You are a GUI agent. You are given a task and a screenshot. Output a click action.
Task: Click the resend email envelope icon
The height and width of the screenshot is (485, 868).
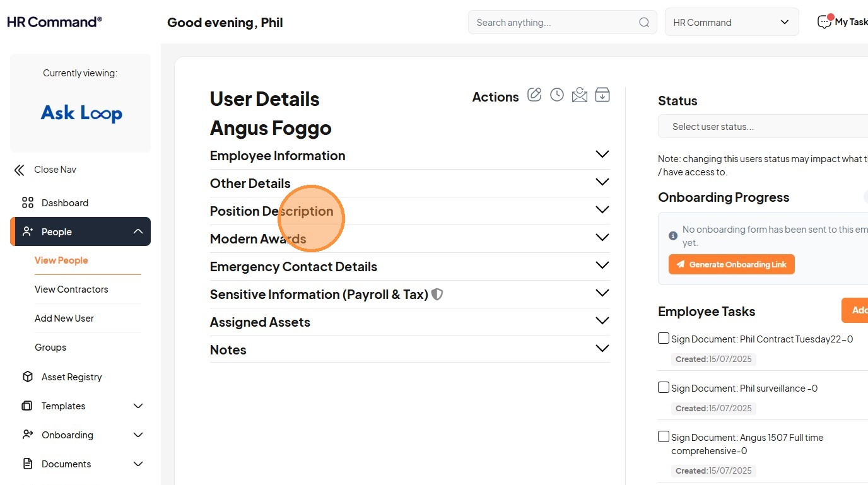[x=579, y=95]
